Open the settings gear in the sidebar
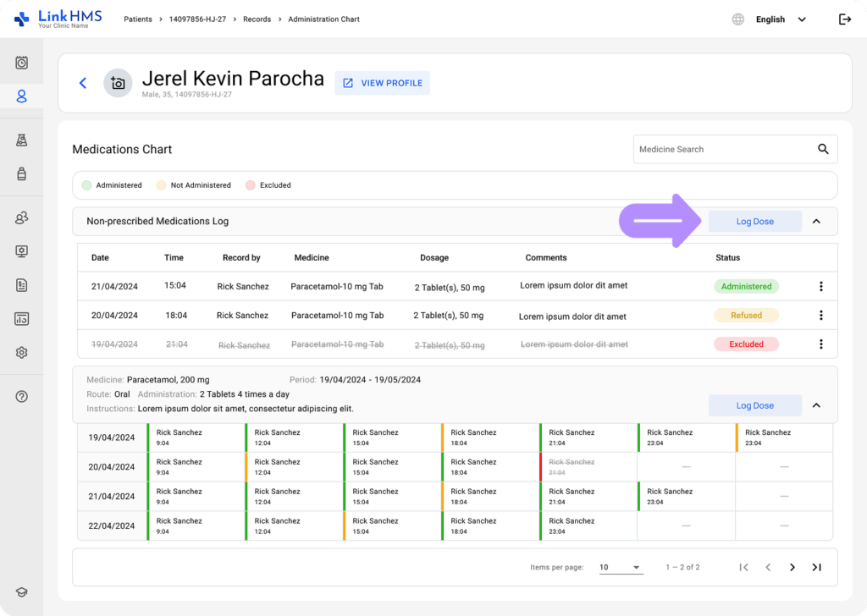The height and width of the screenshot is (616, 867). (x=22, y=353)
